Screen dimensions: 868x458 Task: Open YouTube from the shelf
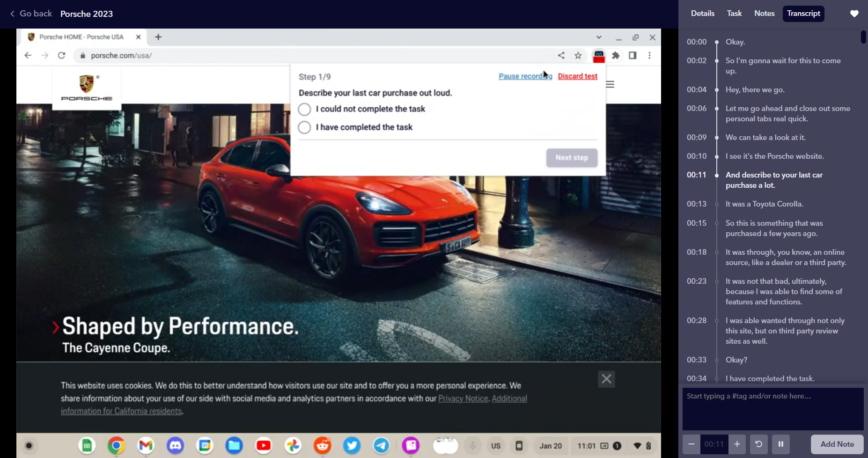[x=264, y=446]
